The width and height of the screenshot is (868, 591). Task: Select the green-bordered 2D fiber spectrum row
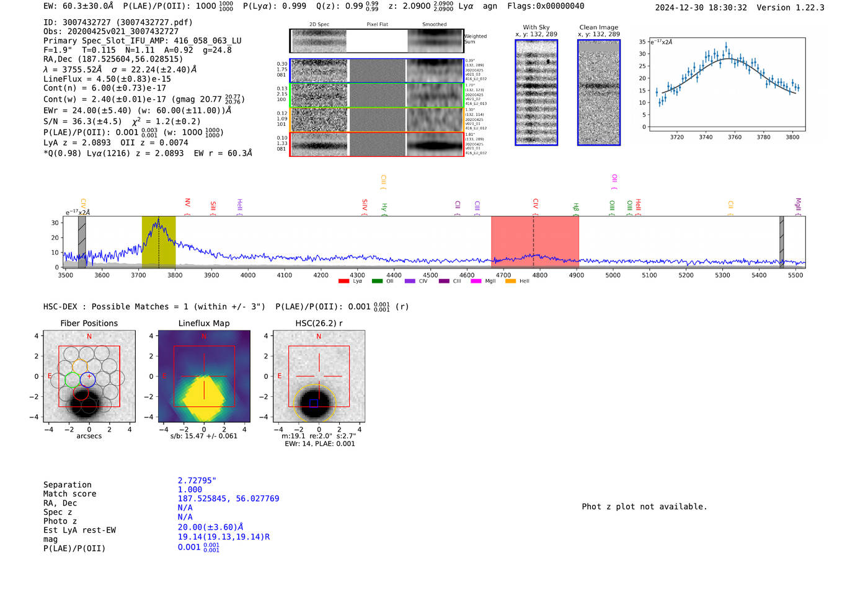click(x=377, y=96)
